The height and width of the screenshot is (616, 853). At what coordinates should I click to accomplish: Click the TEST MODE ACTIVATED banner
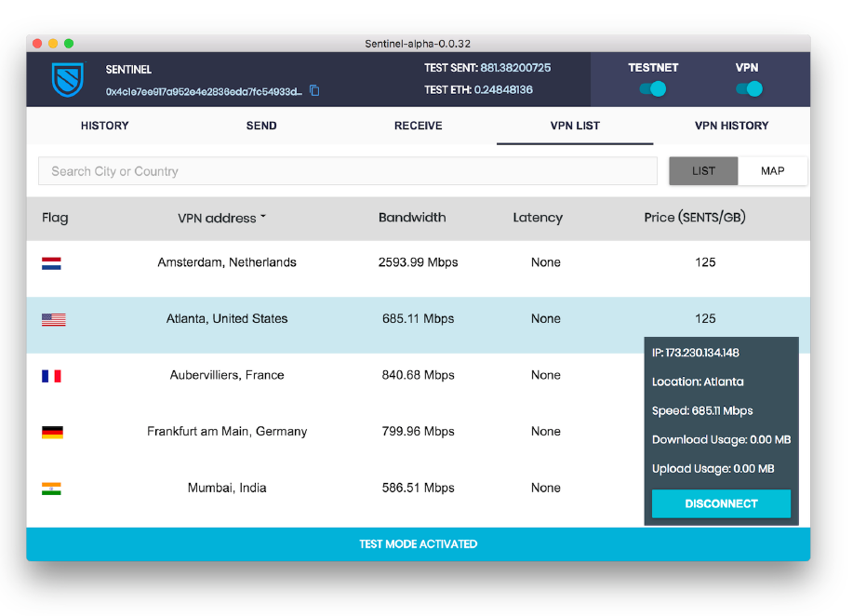[x=419, y=544]
